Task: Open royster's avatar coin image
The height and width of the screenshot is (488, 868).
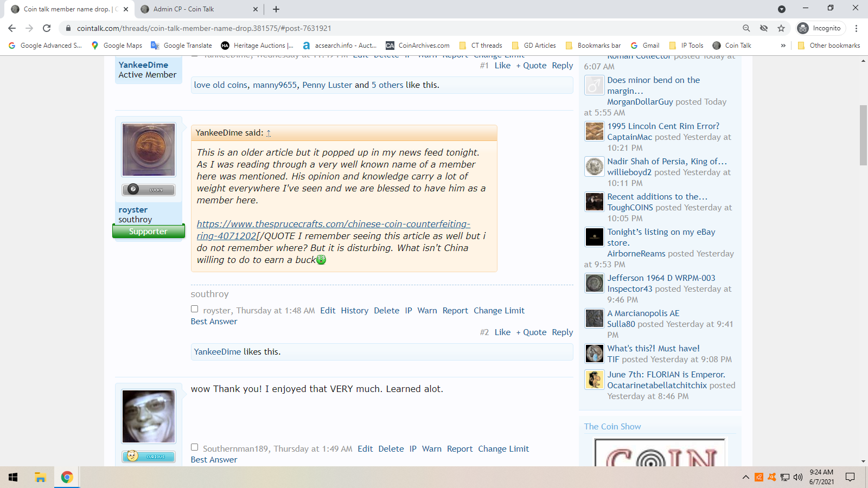Action: [149, 149]
